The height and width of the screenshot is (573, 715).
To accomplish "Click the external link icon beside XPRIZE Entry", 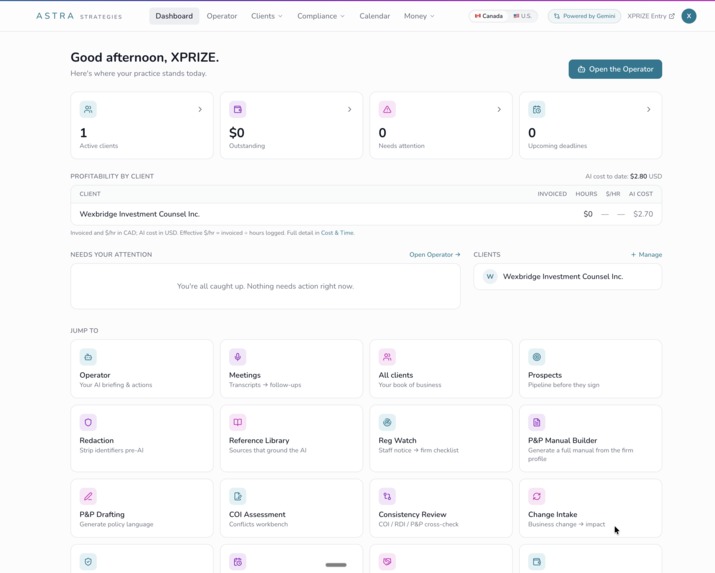I will click(x=671, y=16).
